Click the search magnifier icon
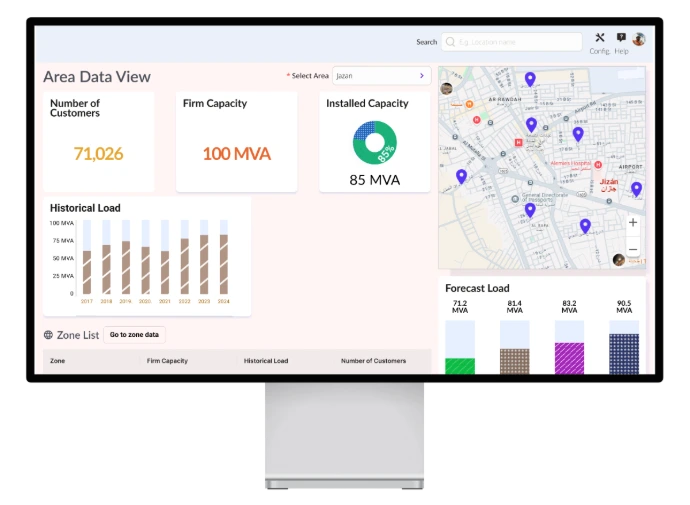Viewport: 690px width, 505px height. click(x=451, y=42)
